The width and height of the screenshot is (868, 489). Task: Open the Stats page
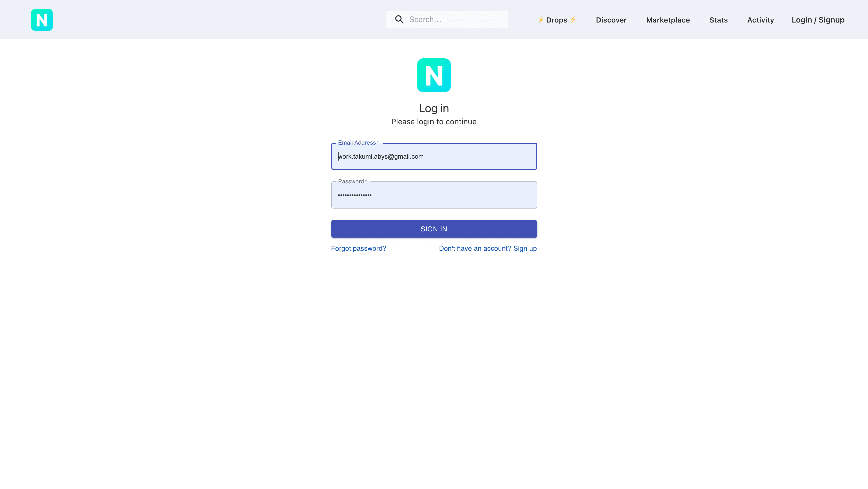[x=718, y=20]
